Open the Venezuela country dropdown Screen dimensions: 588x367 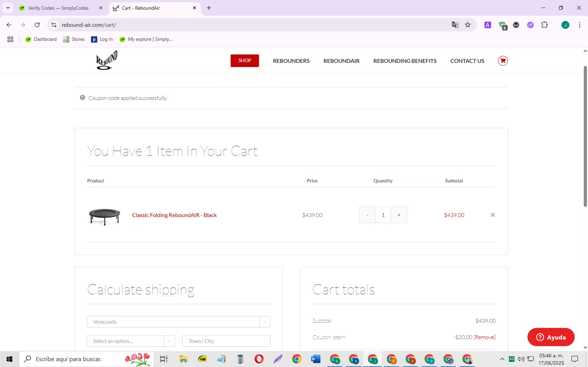[x=178, y=322]
